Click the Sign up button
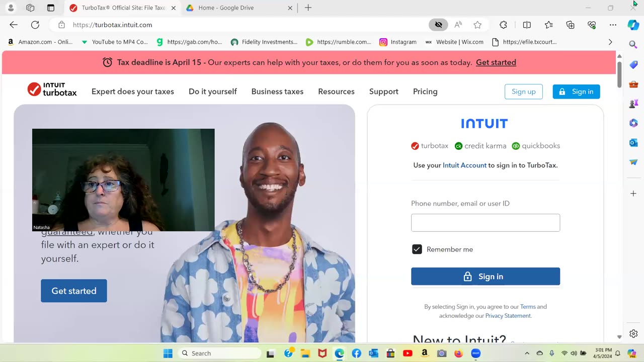 pos(524,92)
